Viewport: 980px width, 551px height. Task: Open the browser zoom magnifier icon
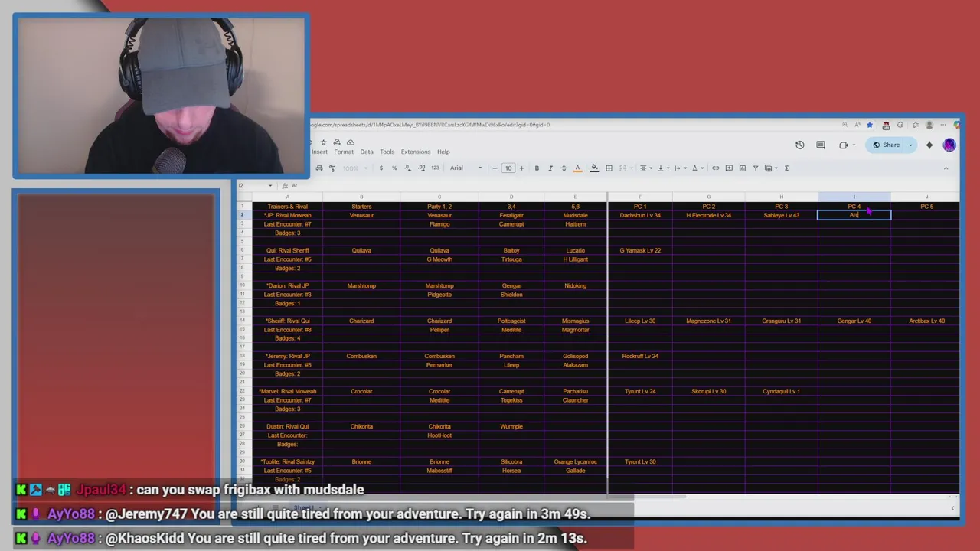pyautogui.click(x=845, y=125)
